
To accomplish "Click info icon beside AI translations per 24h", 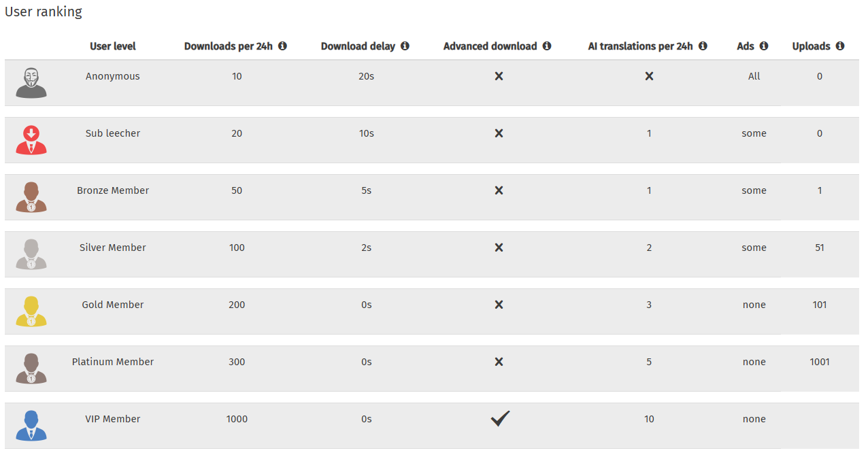I will point(703,46).
